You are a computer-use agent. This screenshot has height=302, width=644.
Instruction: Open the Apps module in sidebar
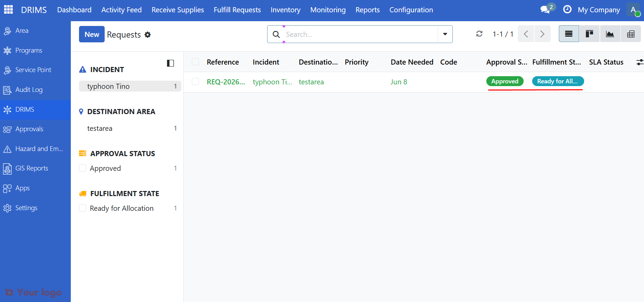point(35,188)
